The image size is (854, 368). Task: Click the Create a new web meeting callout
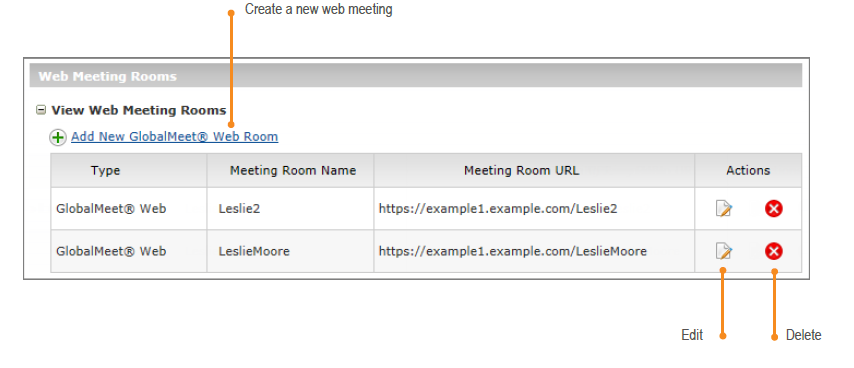click(x=318, y=9)
